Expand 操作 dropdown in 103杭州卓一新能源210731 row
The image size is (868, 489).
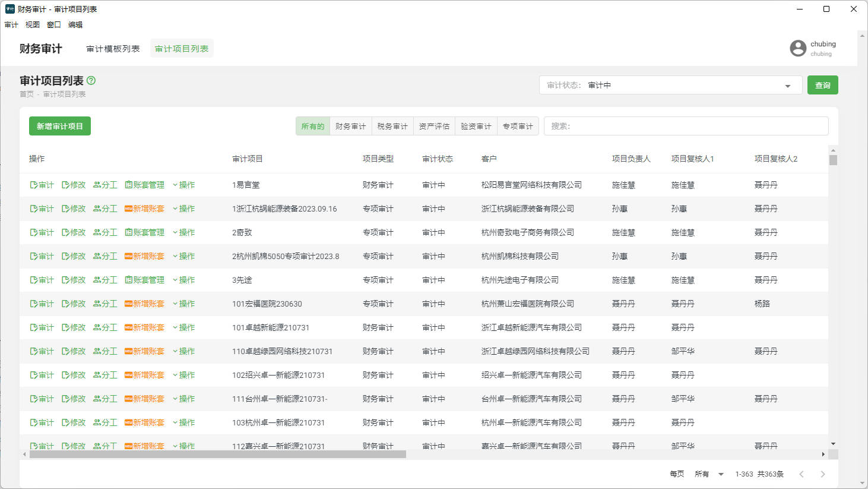click(x=184, y=422)
